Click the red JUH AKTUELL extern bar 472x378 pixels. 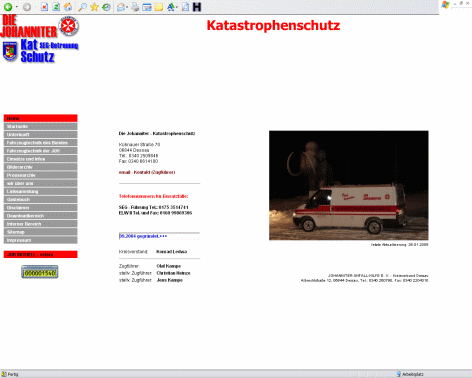tap(40, 254)
